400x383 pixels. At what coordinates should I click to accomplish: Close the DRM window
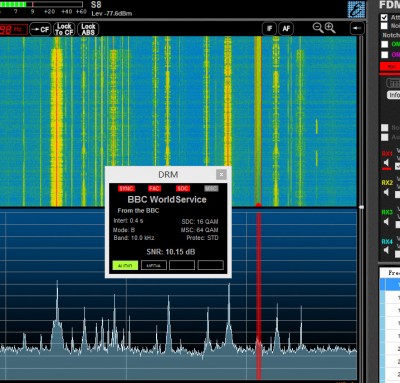point(221,174)
